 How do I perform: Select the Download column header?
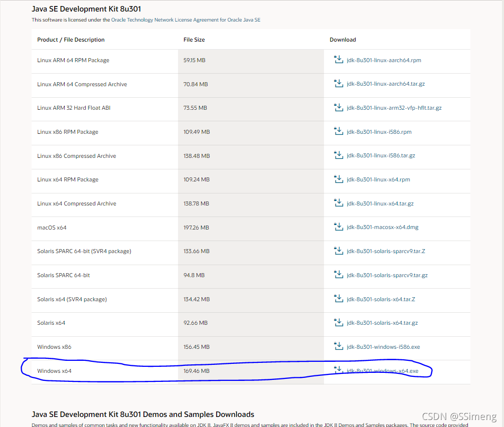(343, 40)
